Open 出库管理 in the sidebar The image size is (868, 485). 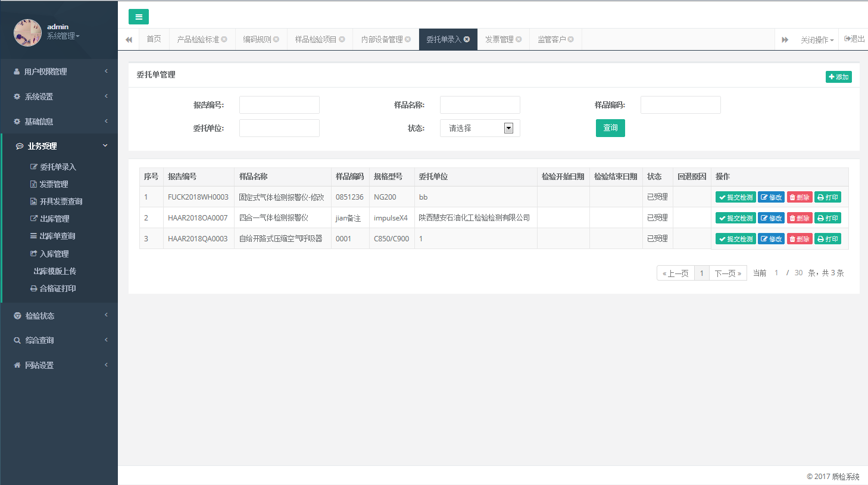pos(55,219)
